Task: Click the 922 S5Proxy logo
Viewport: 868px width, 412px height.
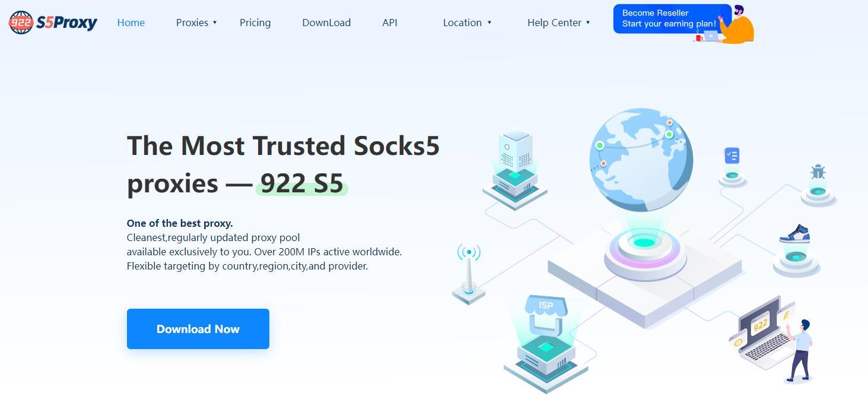Action: tap(53, 23)
